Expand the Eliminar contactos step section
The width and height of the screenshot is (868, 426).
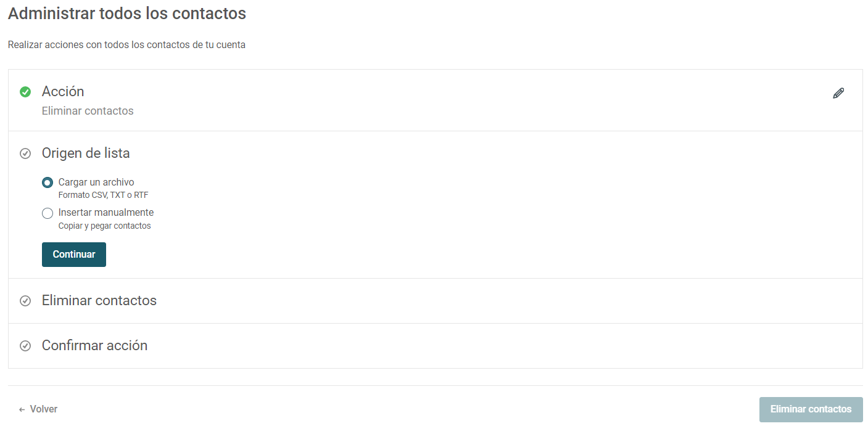tap(435, 301)
